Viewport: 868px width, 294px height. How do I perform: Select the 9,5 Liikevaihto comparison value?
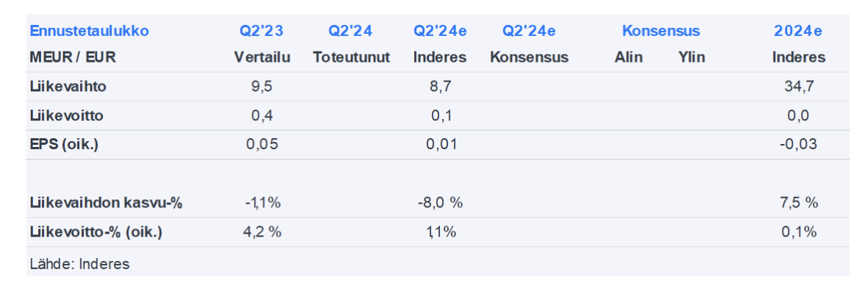[261, 86]
